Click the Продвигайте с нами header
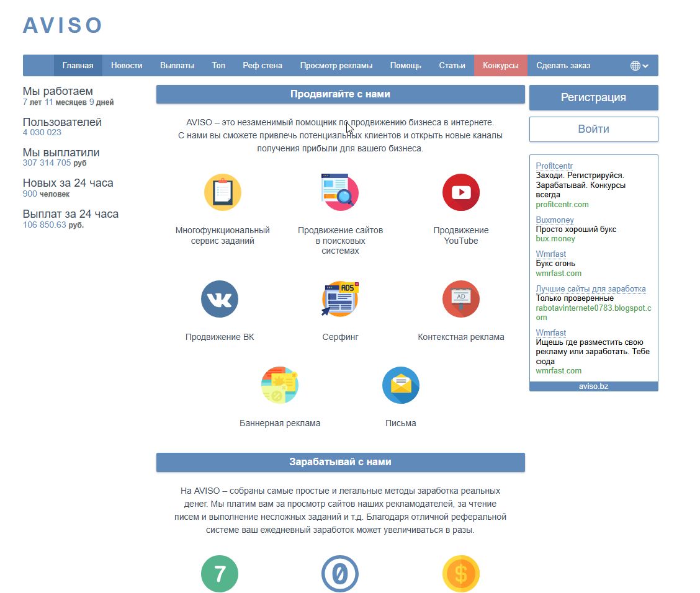Viewport: 700px width, 593px height. click(340, 94)
